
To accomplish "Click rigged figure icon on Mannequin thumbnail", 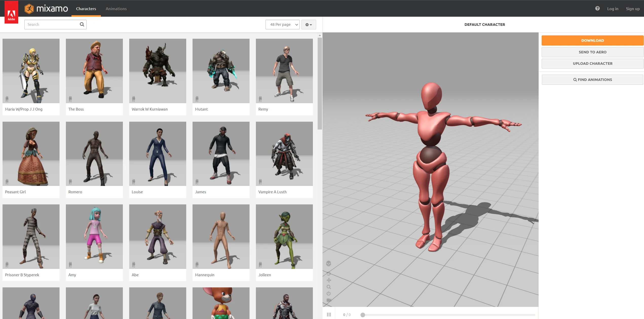I will tap(197, 265).
